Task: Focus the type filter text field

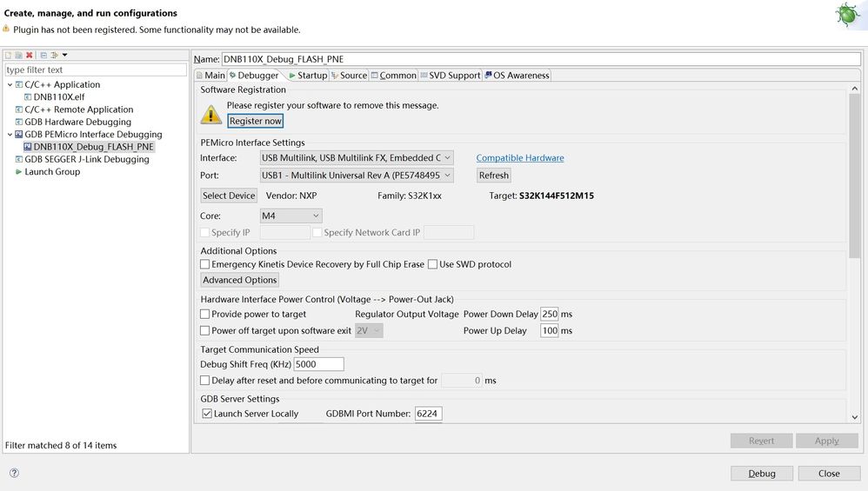Action: point(96,70)
